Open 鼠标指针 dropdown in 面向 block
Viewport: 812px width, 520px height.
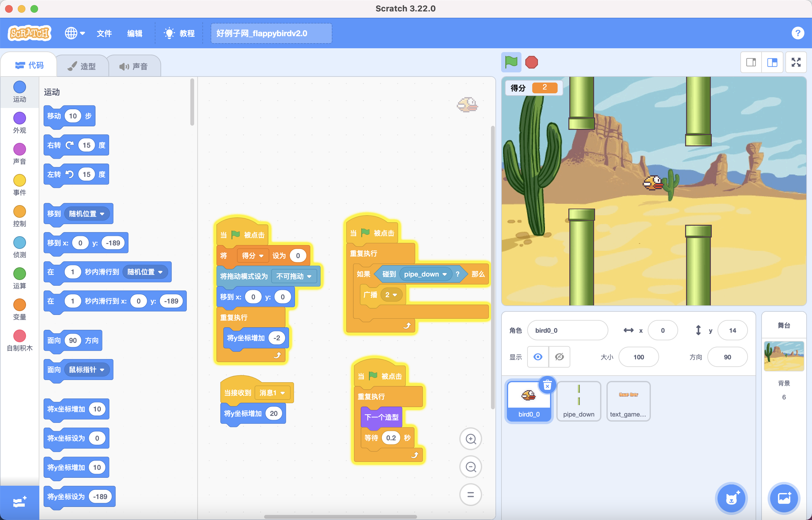[87, 370]
